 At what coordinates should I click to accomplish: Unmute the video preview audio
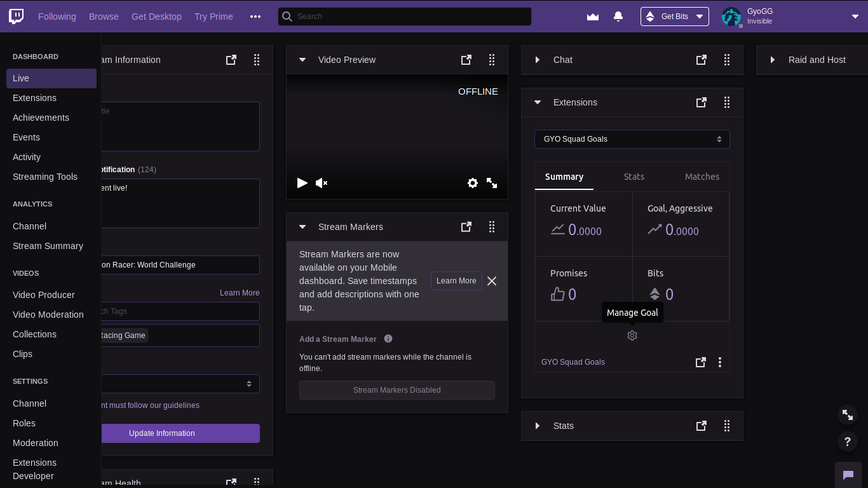[322, 183]
